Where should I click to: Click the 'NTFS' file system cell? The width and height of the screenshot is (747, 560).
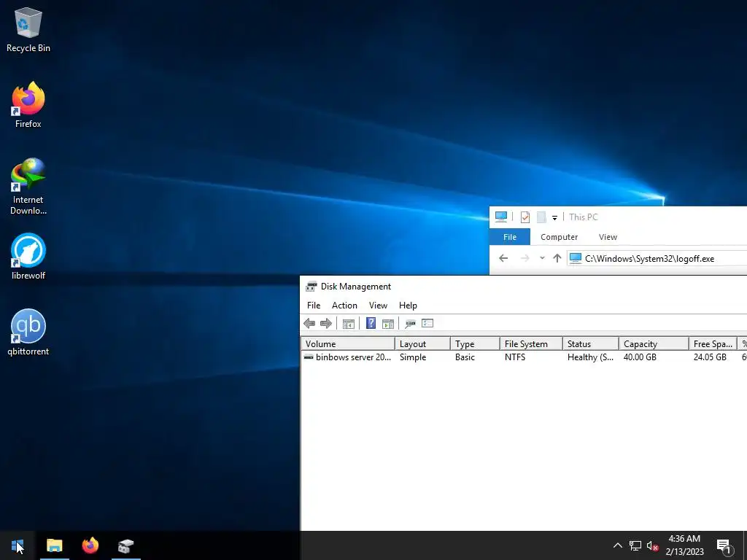coord(515,357)
